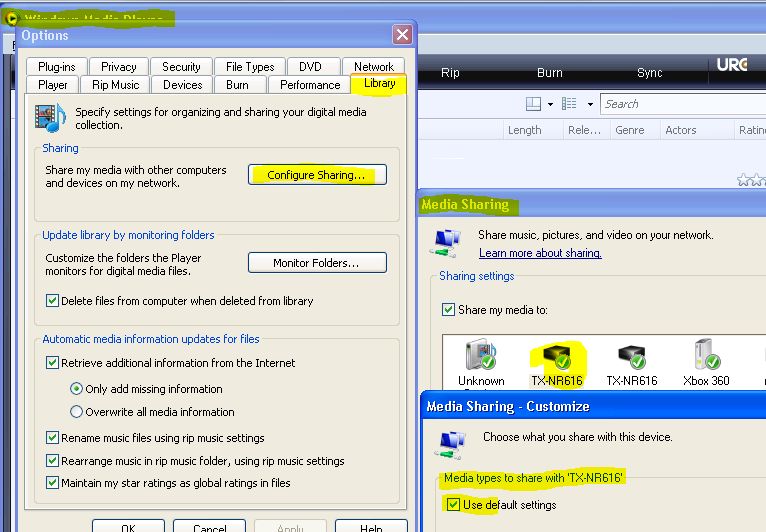
Task: Open Rip in Media Player's top bar
Action: [x=450, y=73]
